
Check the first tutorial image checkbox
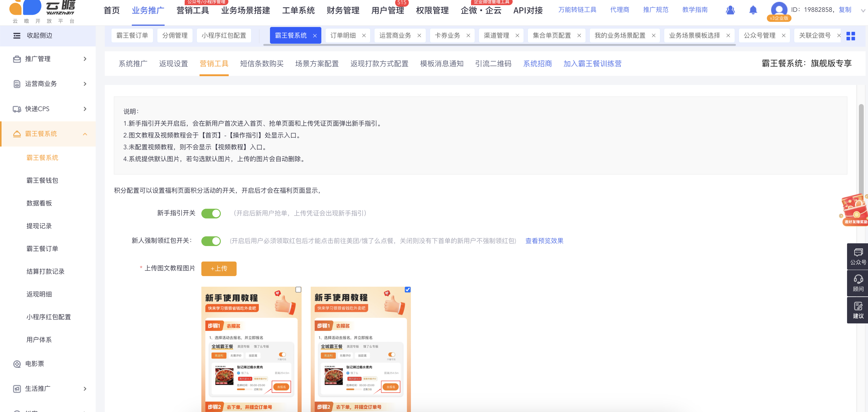[298, 289]
